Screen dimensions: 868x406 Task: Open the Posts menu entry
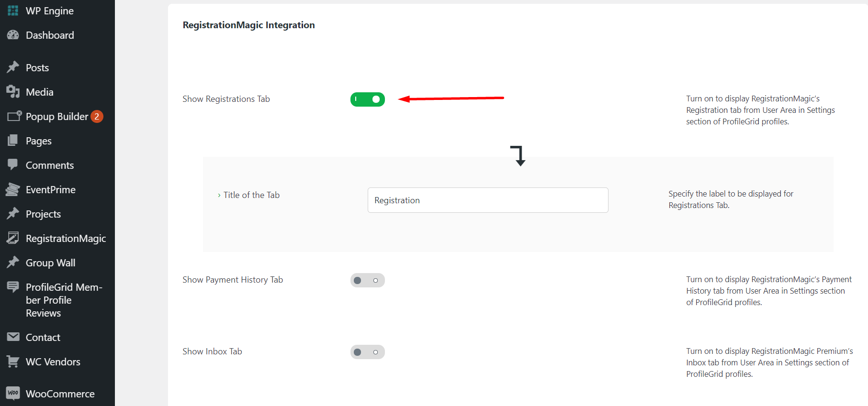click(37, 67)
